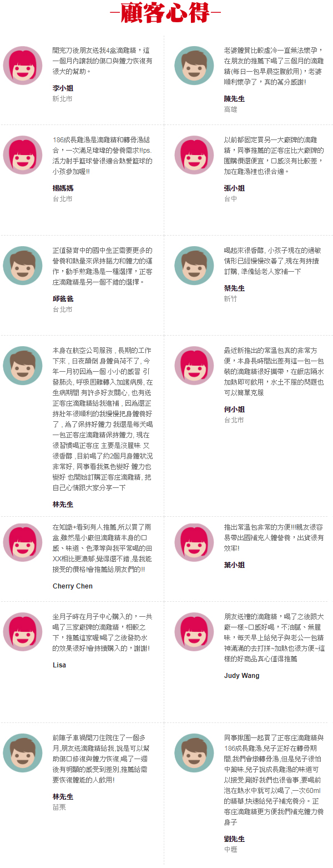Screen dimensions: 333x868
Task: Click the location 苗栗 under 林先生
Action: [x=59, y=807]
